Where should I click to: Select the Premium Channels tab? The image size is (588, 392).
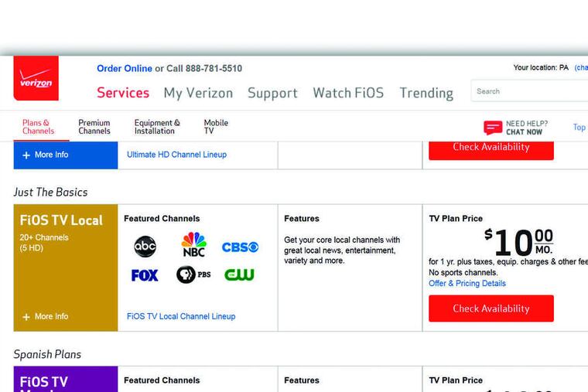pyautogui.click(x=94, y=127)
